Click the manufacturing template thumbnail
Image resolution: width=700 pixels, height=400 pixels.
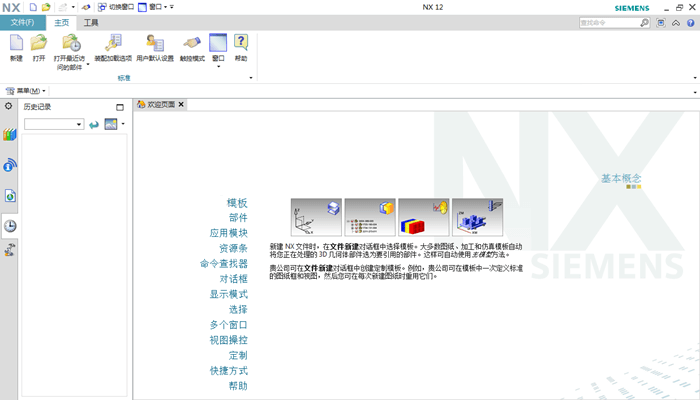coord(477,217)
